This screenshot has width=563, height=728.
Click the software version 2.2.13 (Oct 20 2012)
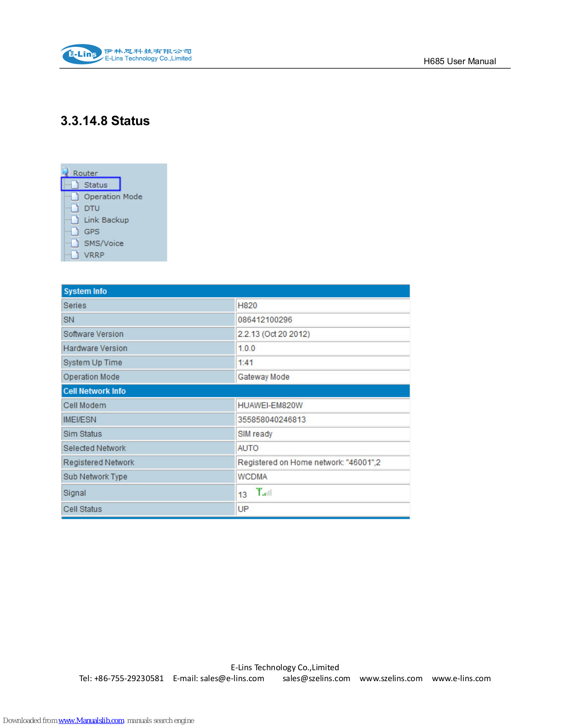(x=274, y=334)
